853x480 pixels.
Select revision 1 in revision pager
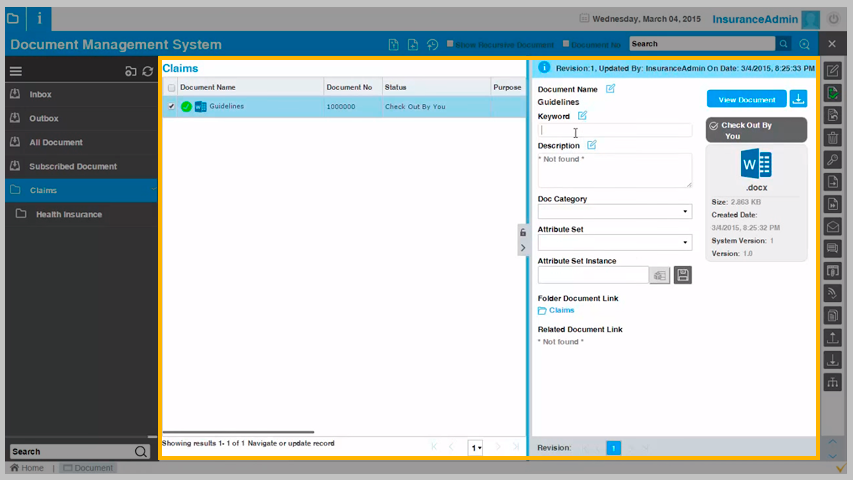click(x=613, y=448)
